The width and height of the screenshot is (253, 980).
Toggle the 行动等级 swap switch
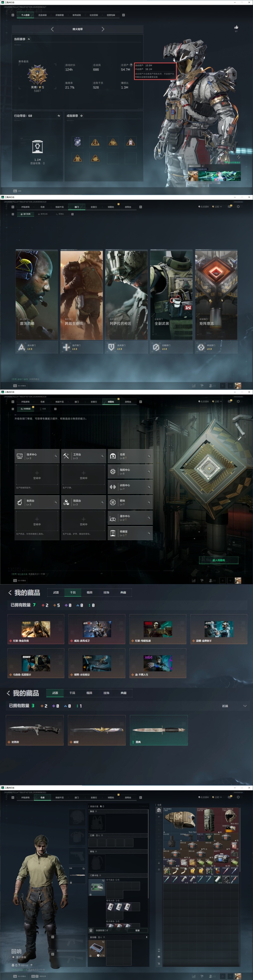(59, 116)
